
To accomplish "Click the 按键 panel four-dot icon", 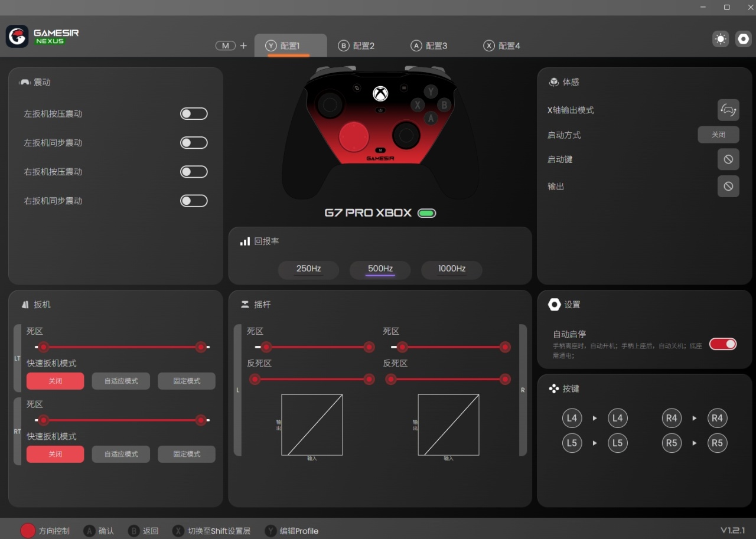I will click(554, 388).
